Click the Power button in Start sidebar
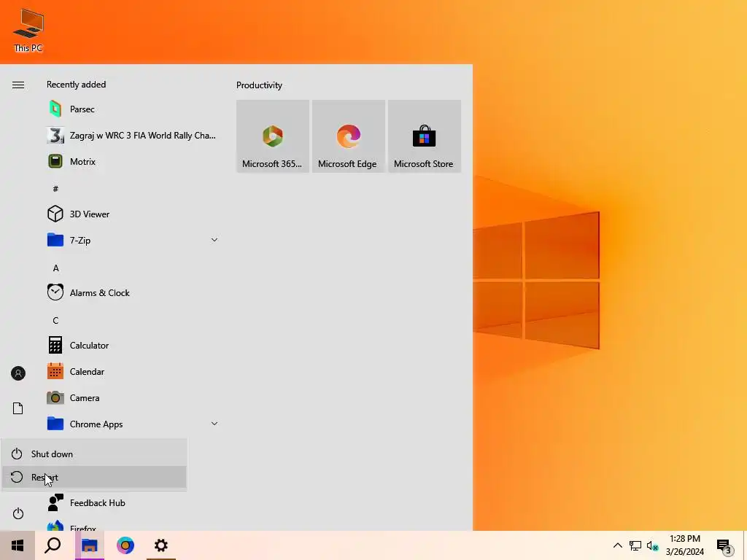Viewport: 747px width, 560px height. pos(18,513)
